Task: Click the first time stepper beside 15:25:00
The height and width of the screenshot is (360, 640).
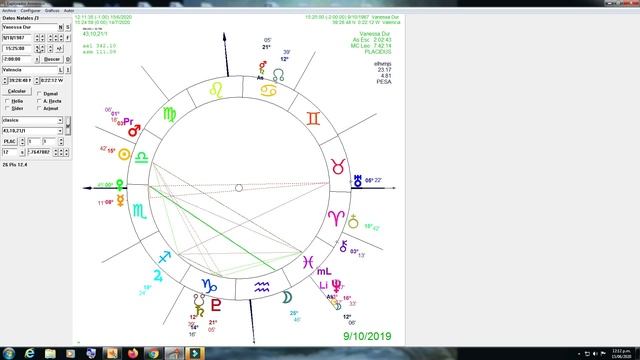Action: point(37,48)
